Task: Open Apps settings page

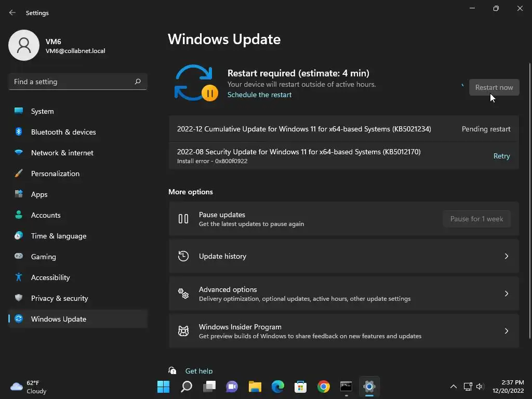Action: (x=78, y=194)
